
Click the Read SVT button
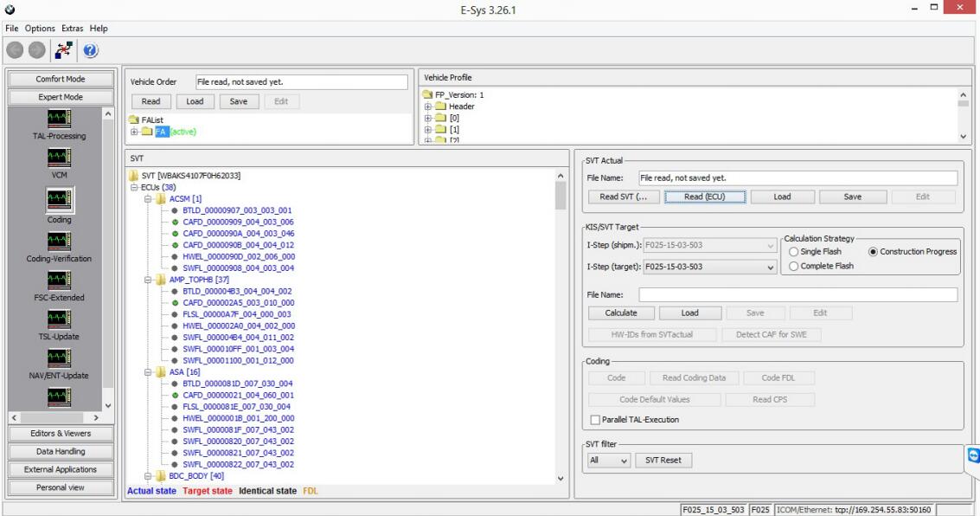coord(623,197)
